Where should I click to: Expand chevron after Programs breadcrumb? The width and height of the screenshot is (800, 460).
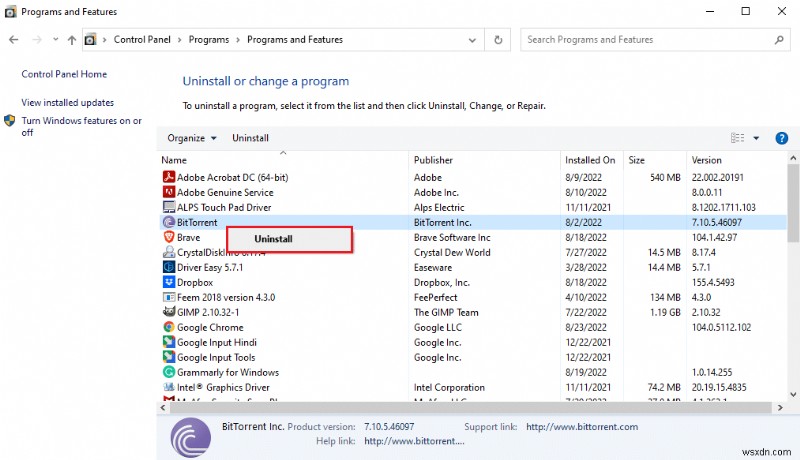tap(238, 40)
